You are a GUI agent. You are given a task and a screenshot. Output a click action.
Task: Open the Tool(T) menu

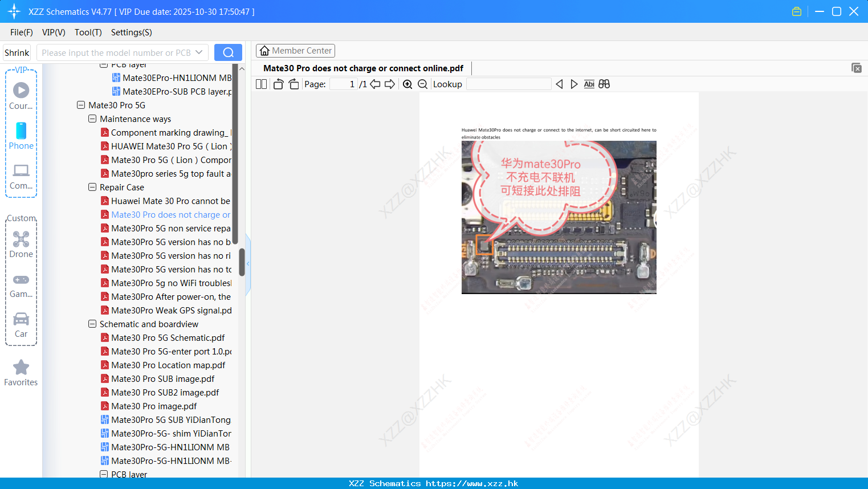tap(88, 32)
